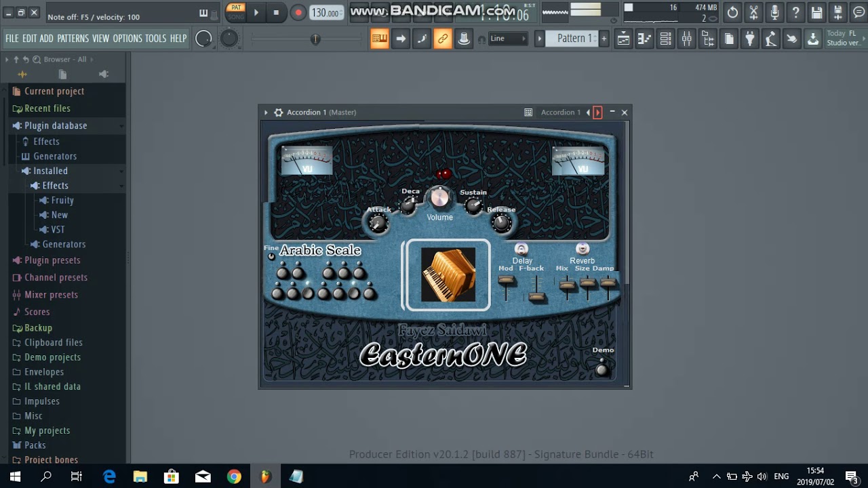Open the Playlist view icon
Image resolution: width=868 pixels, height=488 pixels.
(623, 39)
